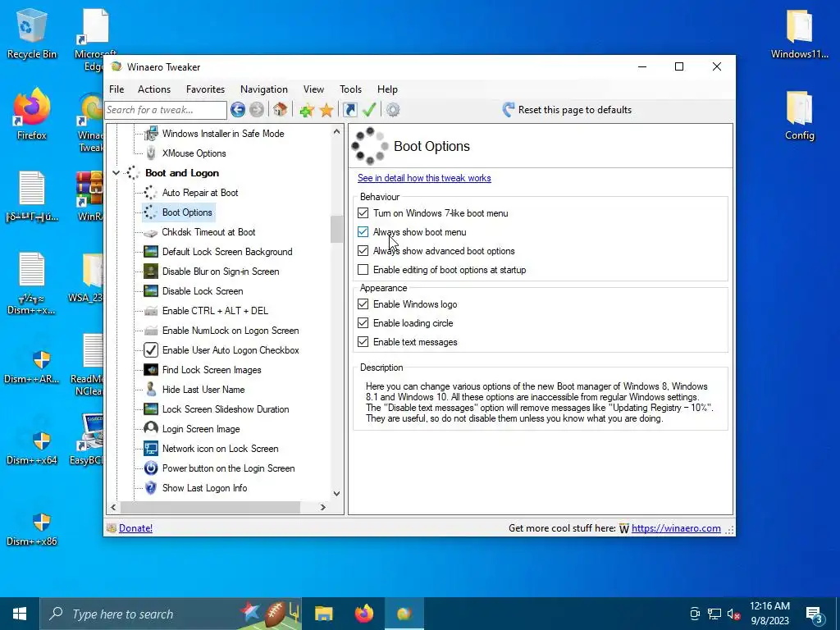The width and height of the screenshot is (840, 630).
Task: Click the tree horizontal scroll right arrow
Action: (x=322, y=507)
